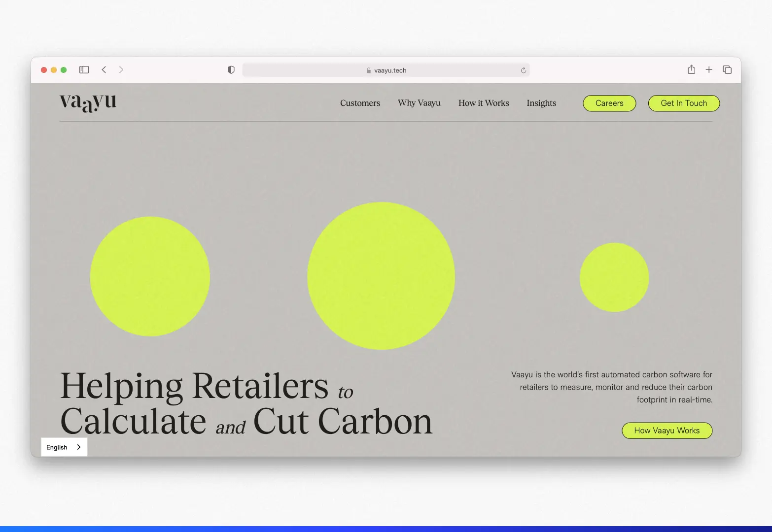772x532 pixels.
Task: Click the browser back navigation arrow
Action: point(104,69)
